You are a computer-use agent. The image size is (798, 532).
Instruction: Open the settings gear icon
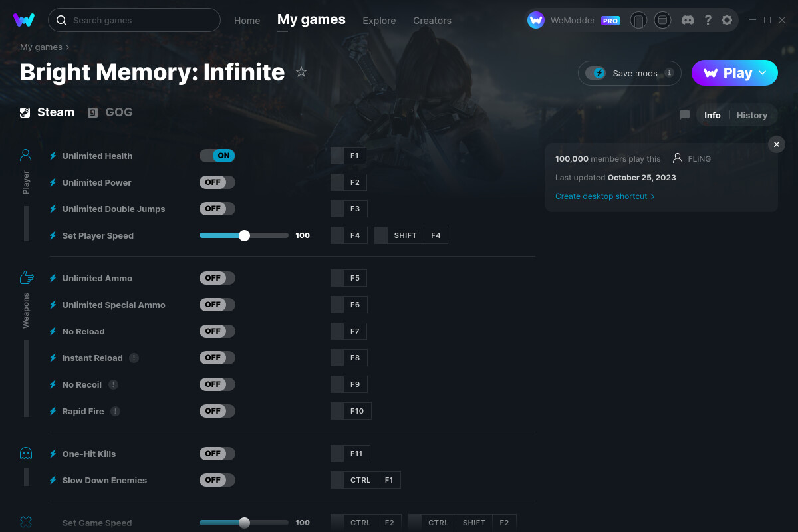tap(727, 20)
